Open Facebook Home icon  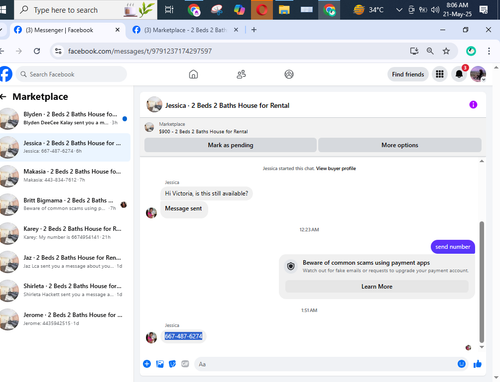coord(193,74)
